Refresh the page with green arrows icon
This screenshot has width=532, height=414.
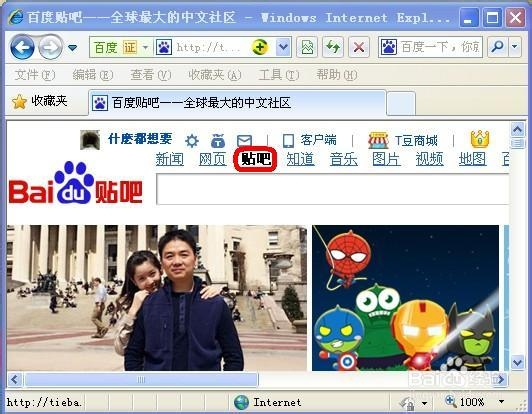[x=333, y=47]
